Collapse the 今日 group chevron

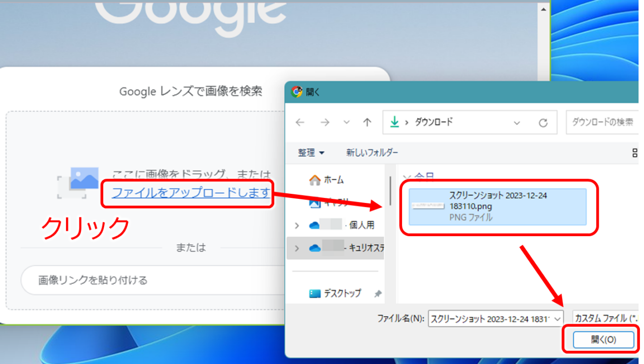(408, 177)
